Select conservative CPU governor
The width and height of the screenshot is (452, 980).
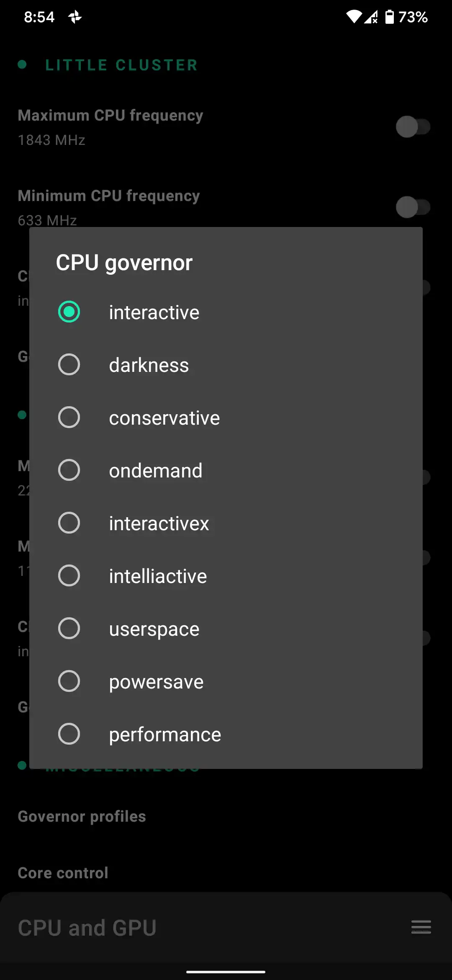69,418
